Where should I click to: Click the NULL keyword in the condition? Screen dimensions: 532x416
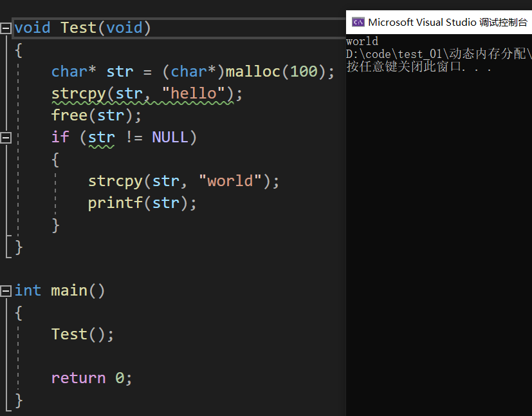click(170, 137)
